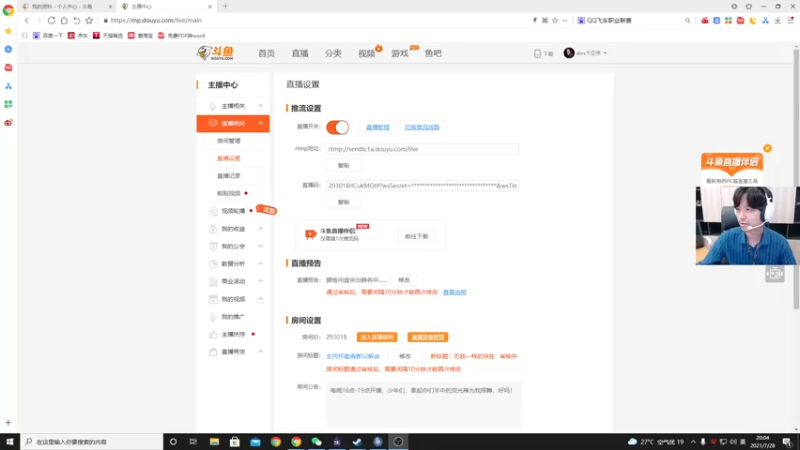Click the 我的收益 sidebar icon

[x=213, y=229]
